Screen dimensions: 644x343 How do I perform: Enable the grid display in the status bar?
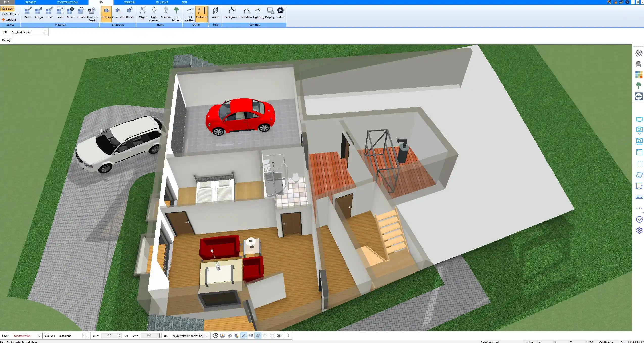(272, 336)
